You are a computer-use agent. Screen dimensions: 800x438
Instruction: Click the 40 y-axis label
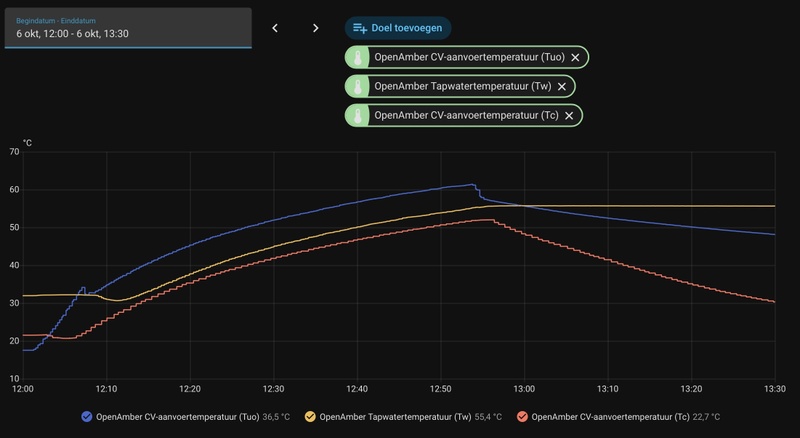14,265
